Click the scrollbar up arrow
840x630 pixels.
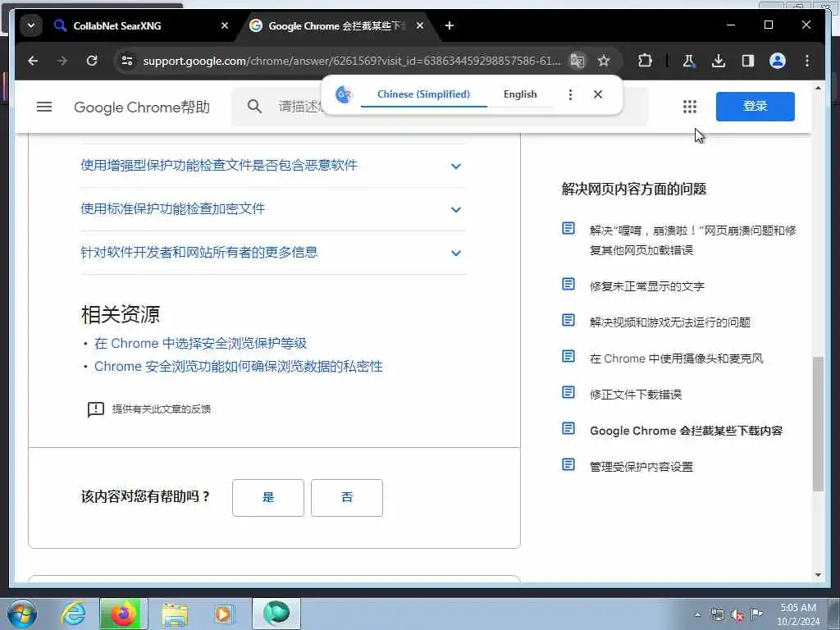[x=818, y=88]
